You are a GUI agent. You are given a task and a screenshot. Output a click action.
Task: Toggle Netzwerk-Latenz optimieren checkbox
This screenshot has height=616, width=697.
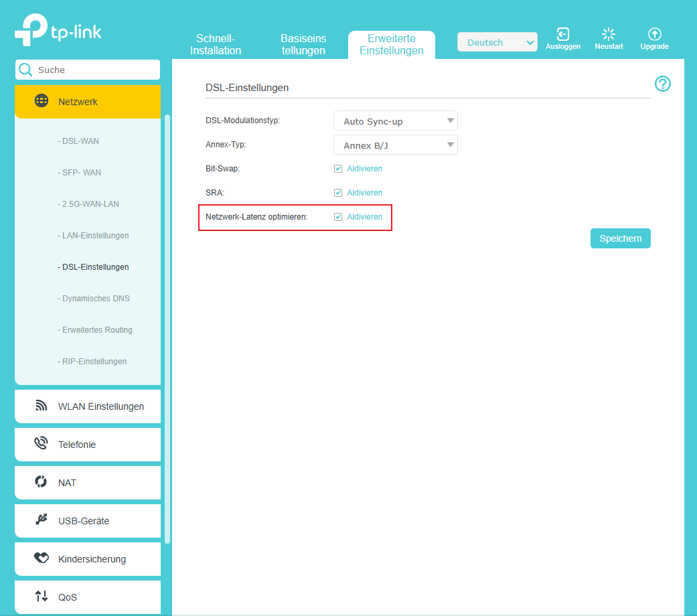tap(338, 217)
